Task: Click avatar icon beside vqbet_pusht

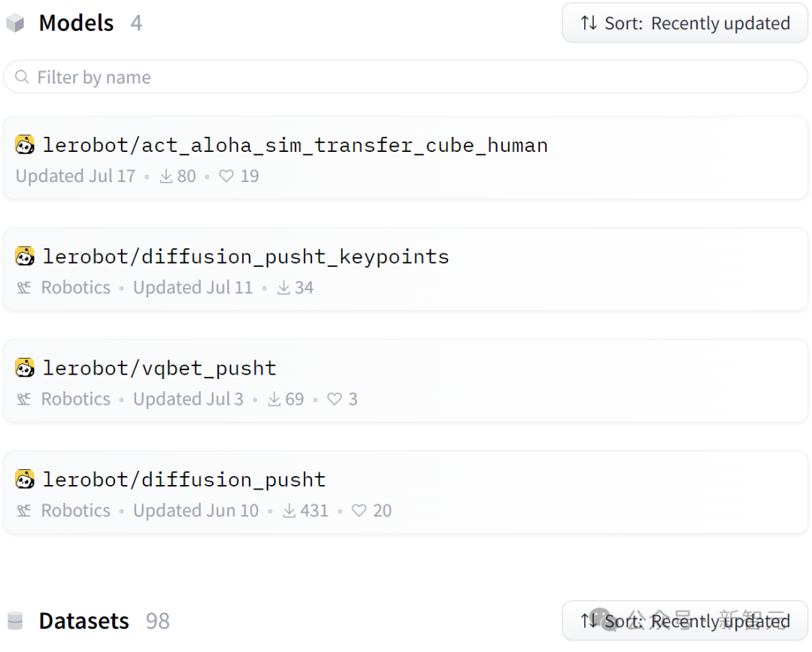Action: coord(25,368)
